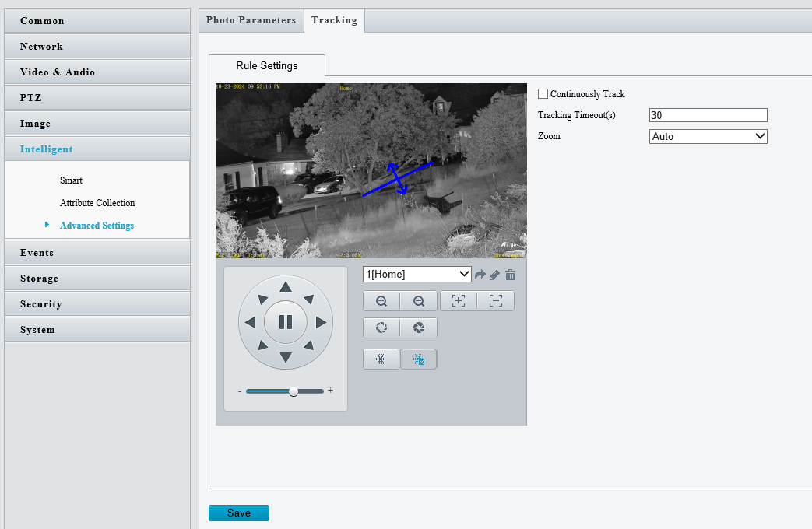Open the Common menu section

point(97,21)
